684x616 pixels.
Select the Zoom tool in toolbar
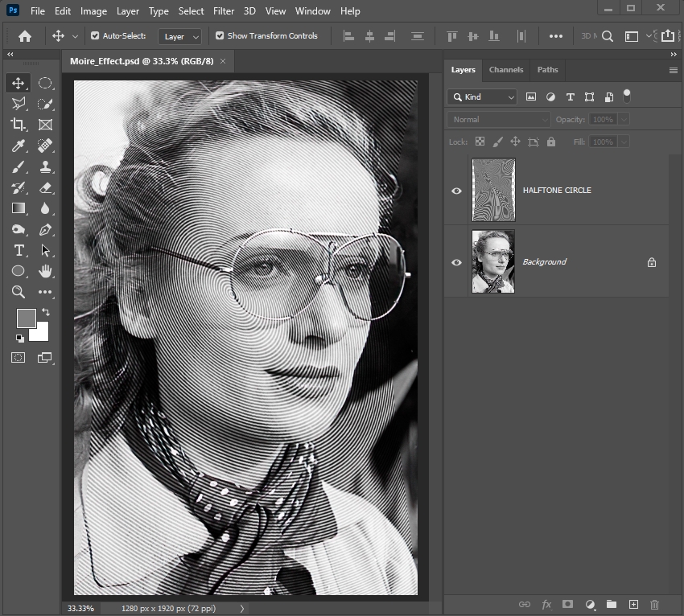pos(18,292)
